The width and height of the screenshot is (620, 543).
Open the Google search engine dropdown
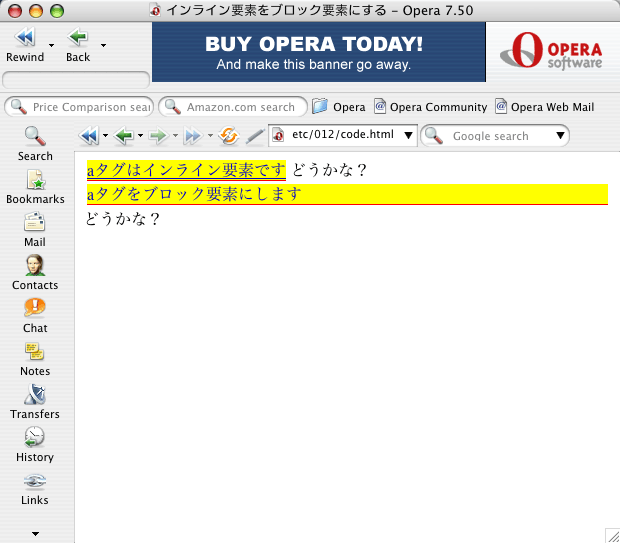point(560,136)
